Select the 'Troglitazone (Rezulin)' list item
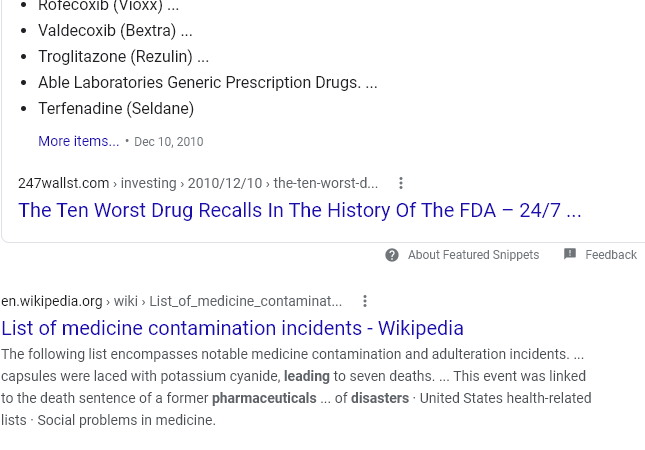Viewport: 645px width, 450px height. coord(123,56)
